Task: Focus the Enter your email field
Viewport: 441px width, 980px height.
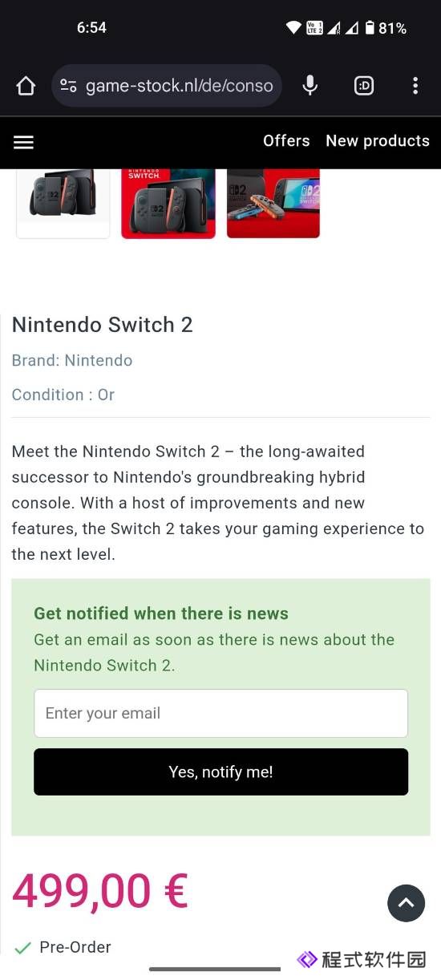Action: tap(221, 713)
